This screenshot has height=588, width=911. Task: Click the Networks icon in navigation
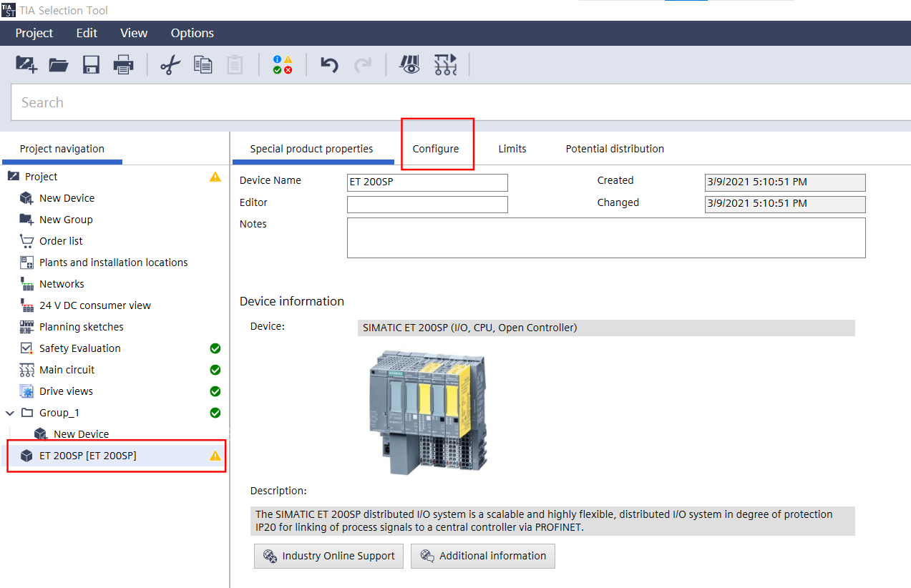tap(27, 284)
